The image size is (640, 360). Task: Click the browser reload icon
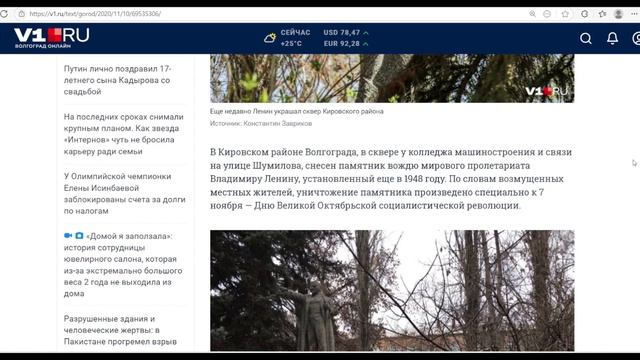(x=4, y=14)
